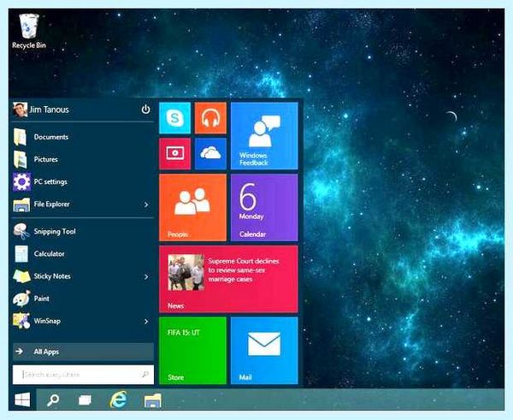Click the Windows Start button

point(22,399)
